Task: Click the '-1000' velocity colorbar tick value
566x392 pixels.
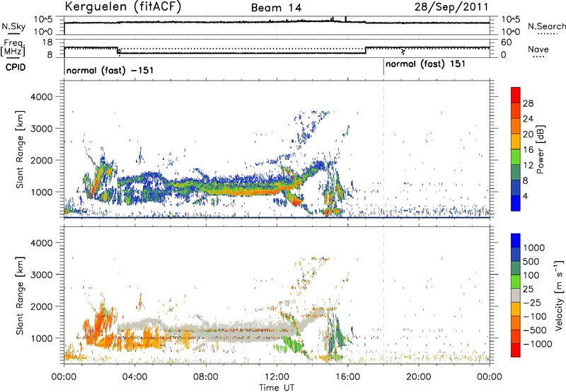Action: (537, 344)
